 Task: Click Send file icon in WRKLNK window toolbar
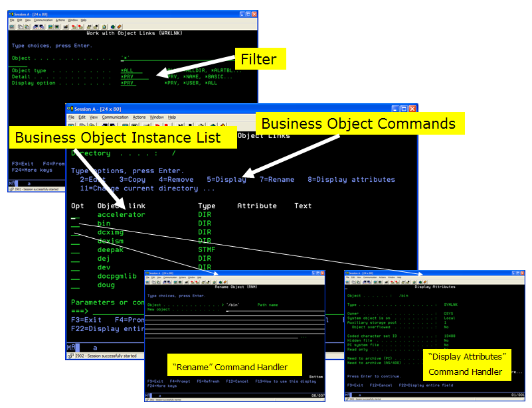(35, 27)
